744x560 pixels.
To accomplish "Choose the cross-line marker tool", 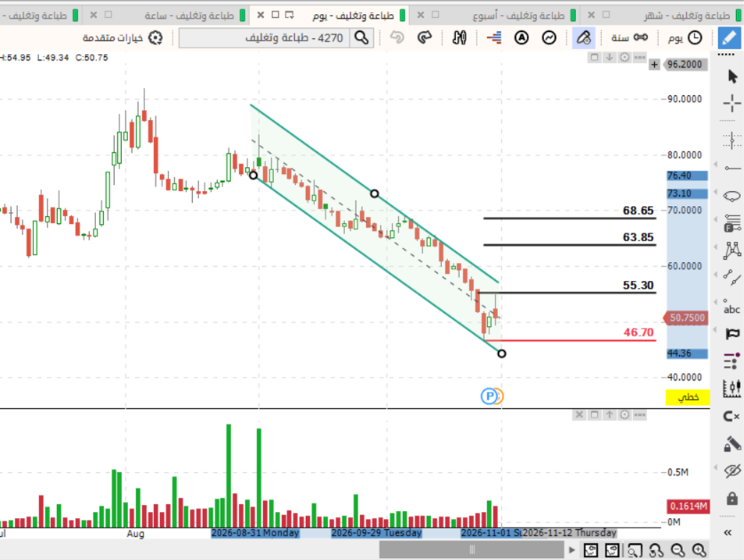I will tap(732, 140).
